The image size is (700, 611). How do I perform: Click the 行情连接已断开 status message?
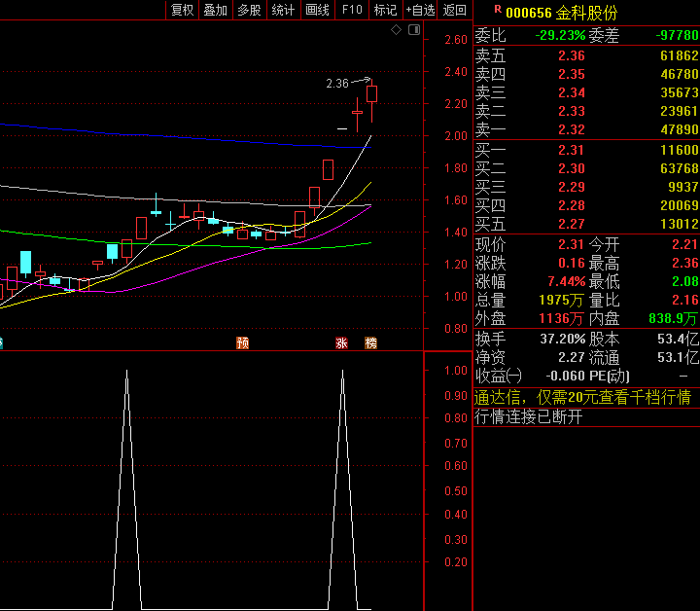(529, 417)
